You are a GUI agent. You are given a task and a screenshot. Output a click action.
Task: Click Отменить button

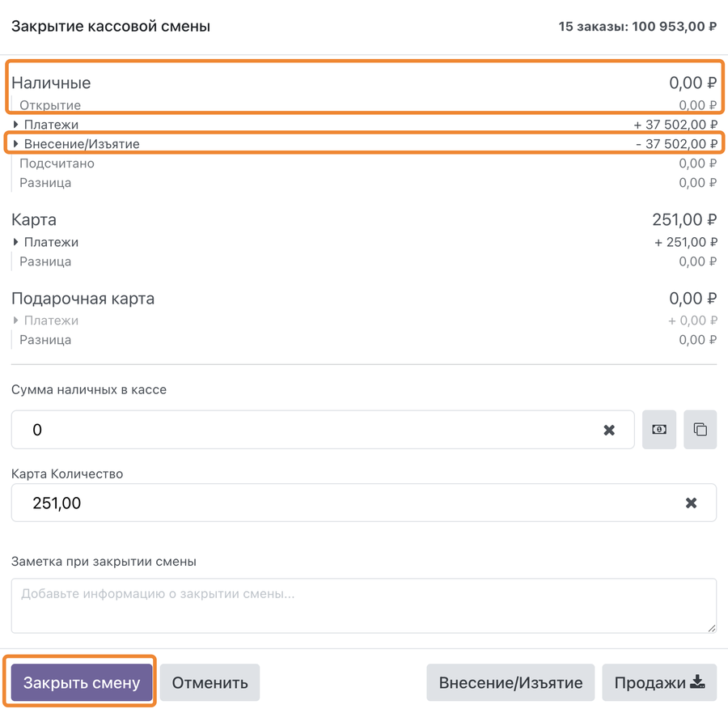(x=210, y=682)
